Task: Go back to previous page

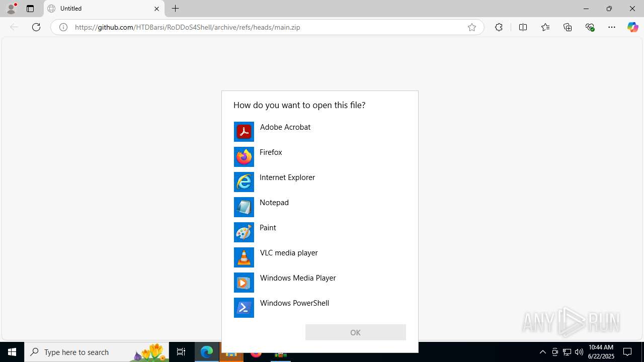Action: click(x=14, y=27)
